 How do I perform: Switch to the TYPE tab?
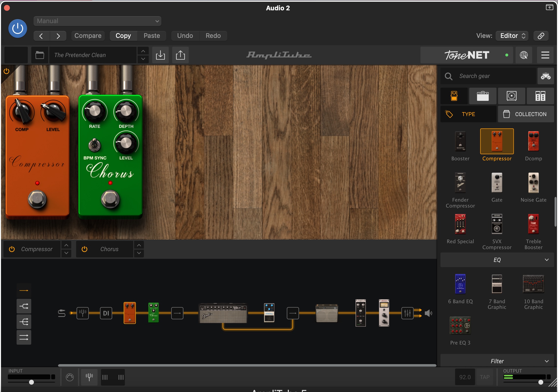click(x=468, y=114)
